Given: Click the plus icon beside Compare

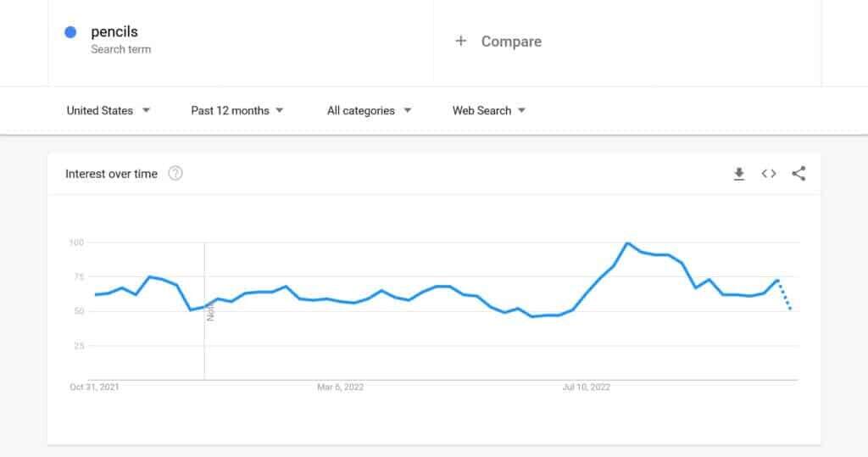Looking at the screenshot, I should 460,41.
